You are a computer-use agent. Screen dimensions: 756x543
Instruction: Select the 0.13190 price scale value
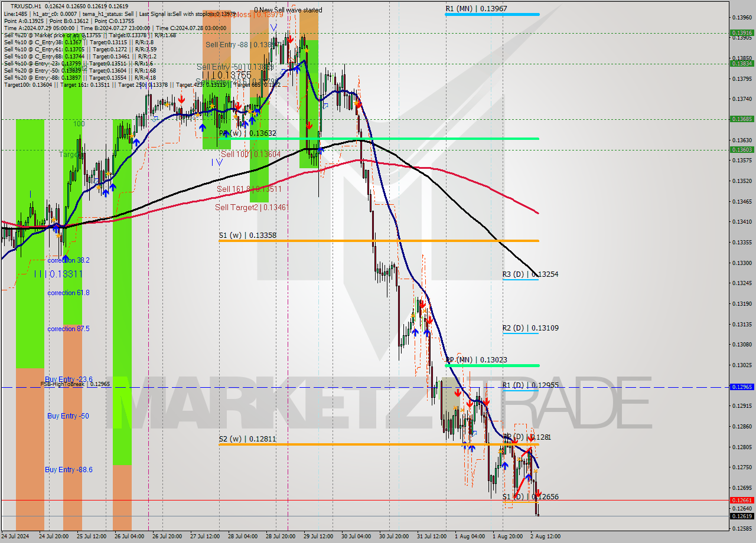[742, 304]
